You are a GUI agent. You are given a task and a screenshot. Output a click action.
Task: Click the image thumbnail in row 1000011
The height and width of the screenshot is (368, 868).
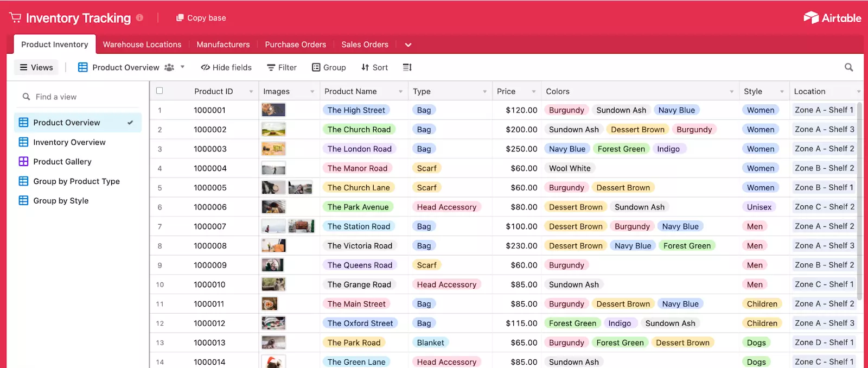click(269, 304)
